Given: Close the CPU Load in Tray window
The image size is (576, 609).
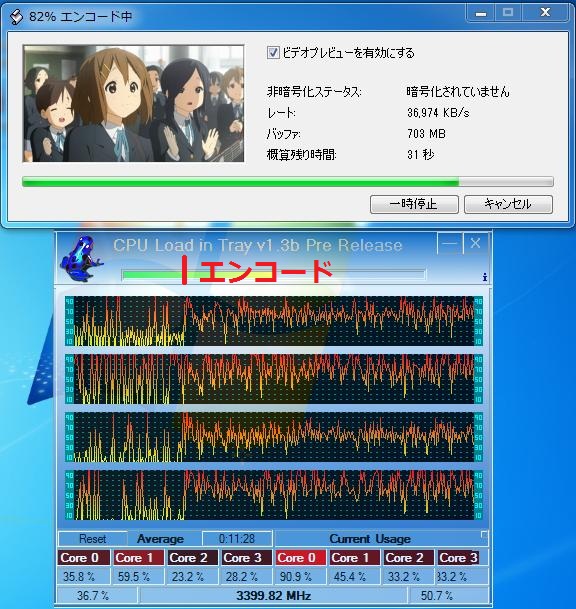Looking at the screenshot, I should (x=475, y=244).
